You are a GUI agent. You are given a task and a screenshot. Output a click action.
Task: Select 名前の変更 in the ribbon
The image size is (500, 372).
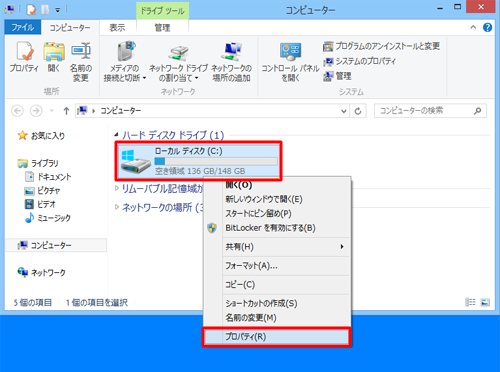point(81,62)
